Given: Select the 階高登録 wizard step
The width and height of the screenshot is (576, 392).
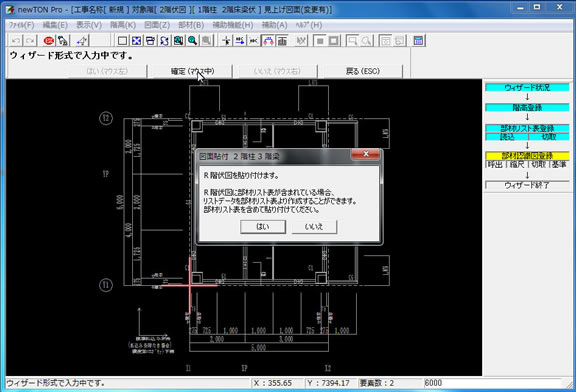Looking at the screenshot, I should coord(527,108).
